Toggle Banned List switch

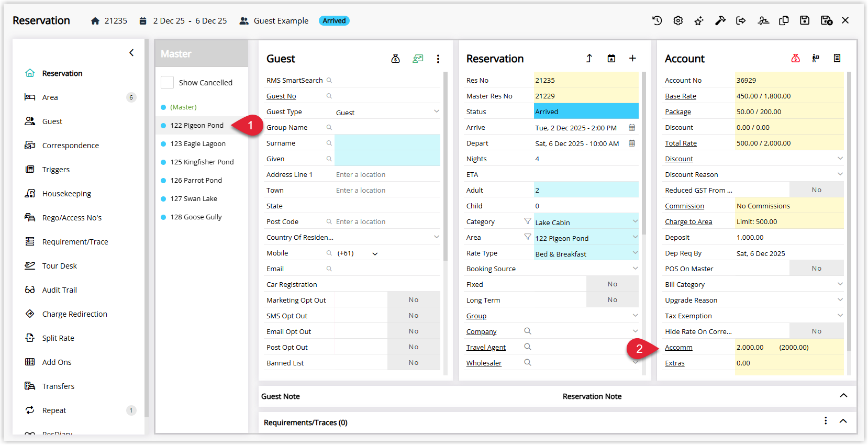click(x=414, y=363)
